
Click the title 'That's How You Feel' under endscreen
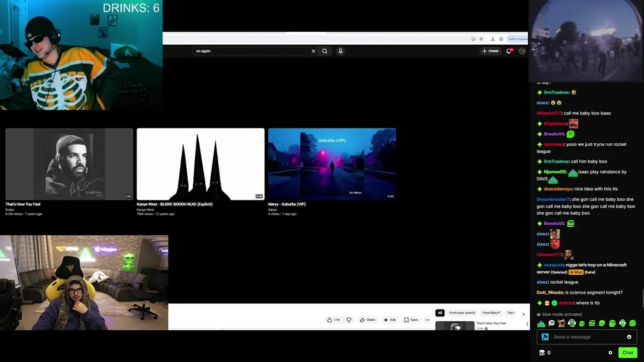[23, 204]
